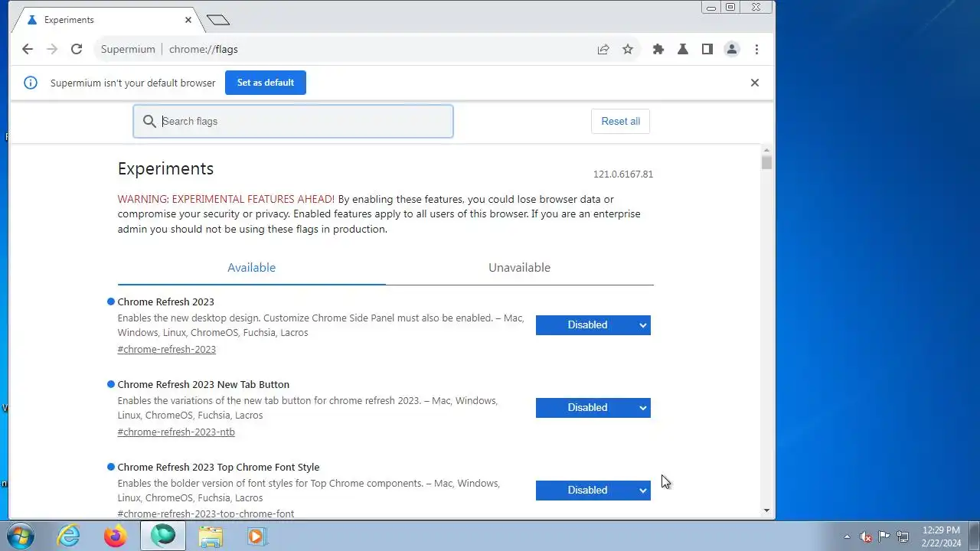Open Chrome Refresh 2023 Disabled dropdown
This screenshot has width=980, height=551.
tap(593, 324)
